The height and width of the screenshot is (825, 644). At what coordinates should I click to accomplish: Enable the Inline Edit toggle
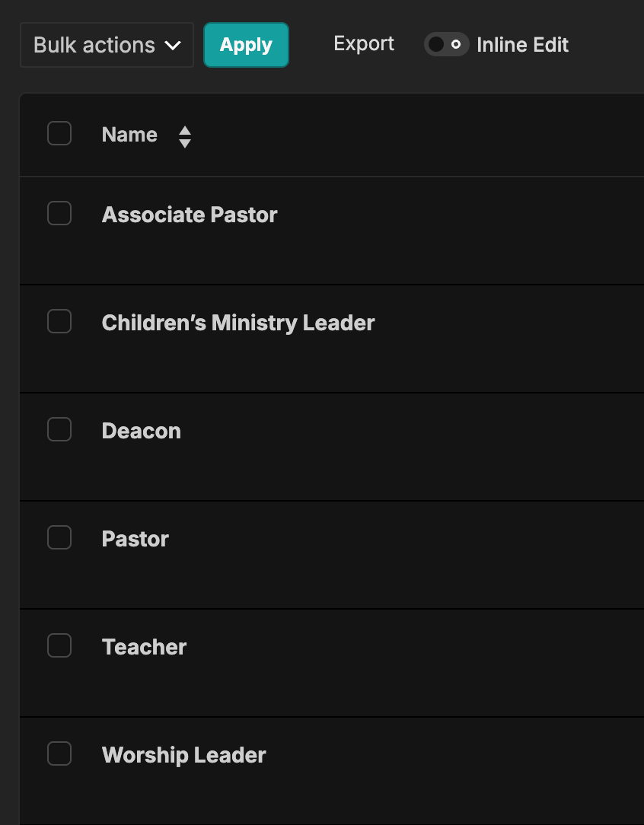(446, 45)
